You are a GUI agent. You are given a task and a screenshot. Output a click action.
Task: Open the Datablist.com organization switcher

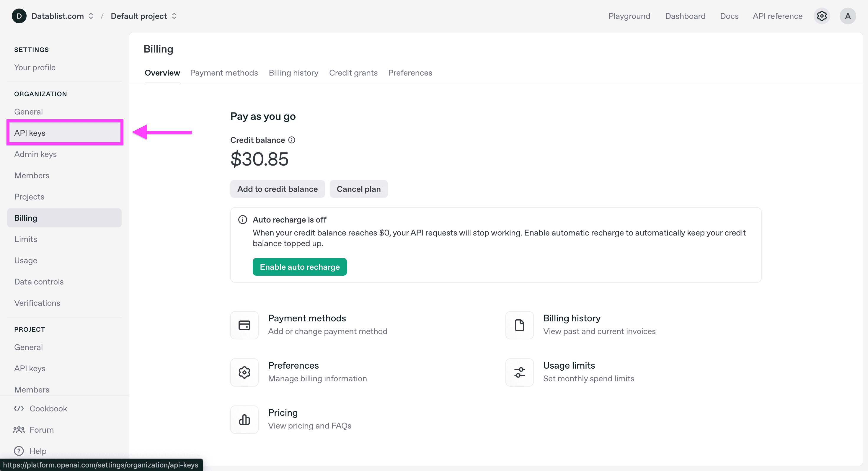tap(91, 16)
